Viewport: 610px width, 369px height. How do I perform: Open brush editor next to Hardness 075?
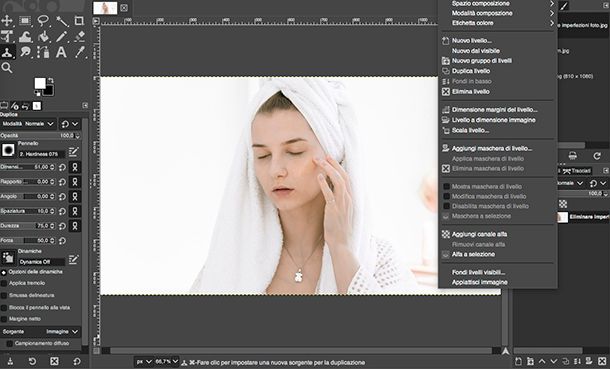pyautogui.click(x=74, y=151)
